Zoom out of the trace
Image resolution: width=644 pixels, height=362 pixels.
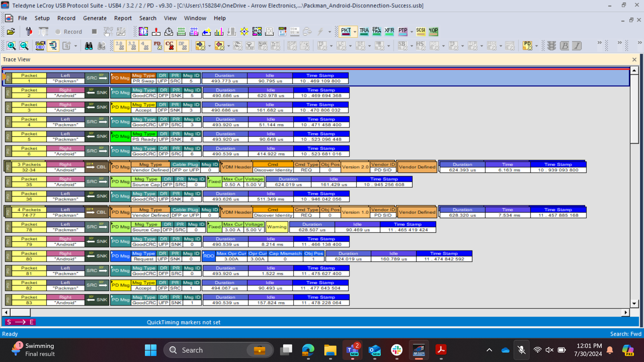click(24, 46)
